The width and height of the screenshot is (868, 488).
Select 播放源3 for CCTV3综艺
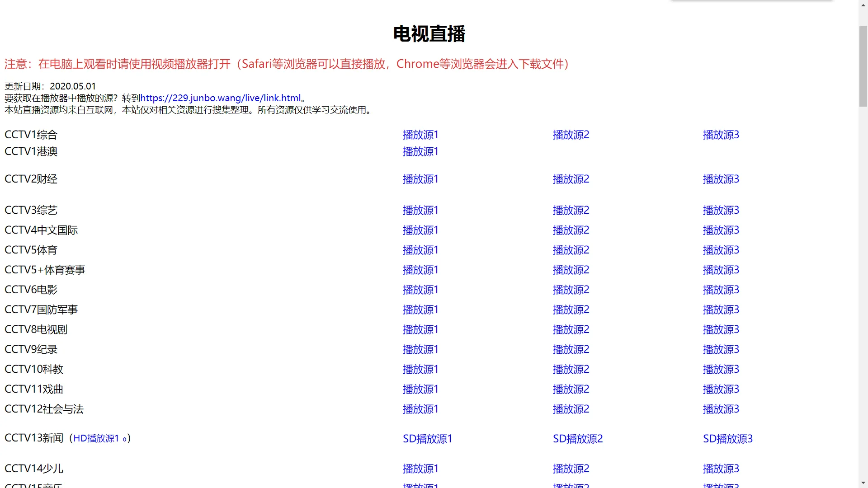click(x=721, y=210)
